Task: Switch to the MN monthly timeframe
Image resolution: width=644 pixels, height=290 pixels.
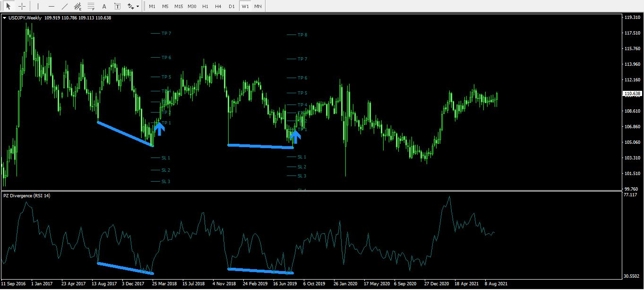Action: tap(258, 7)
